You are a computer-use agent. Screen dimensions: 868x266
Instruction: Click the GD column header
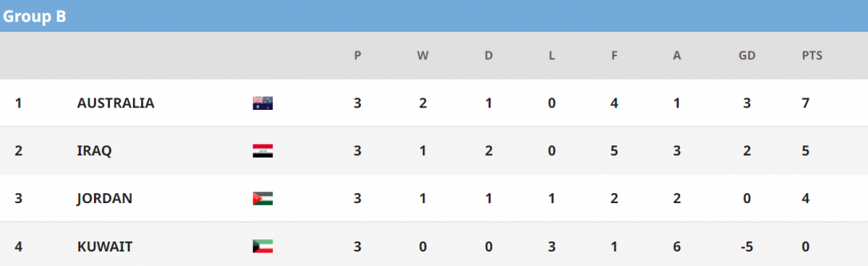pos(747,56)
